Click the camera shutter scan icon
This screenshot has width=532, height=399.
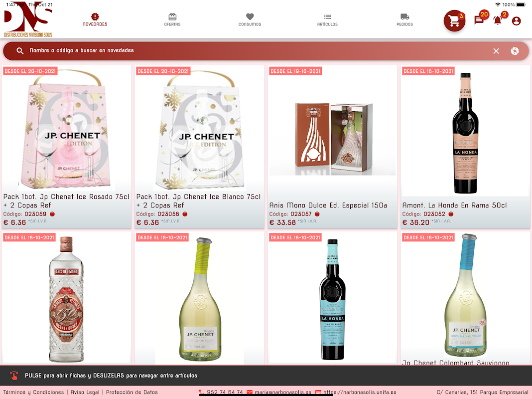(x=515, y=51)
